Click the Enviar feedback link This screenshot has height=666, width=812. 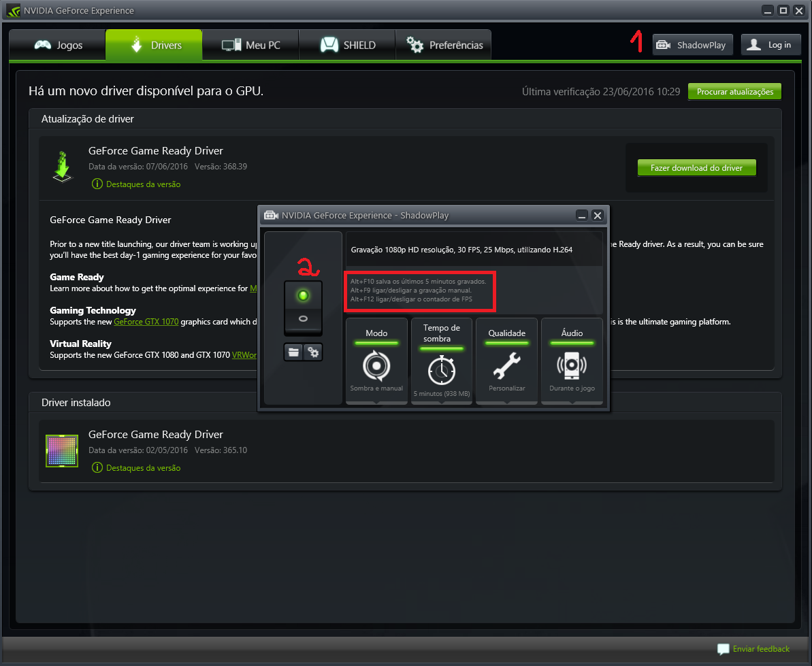coord(761,649)
